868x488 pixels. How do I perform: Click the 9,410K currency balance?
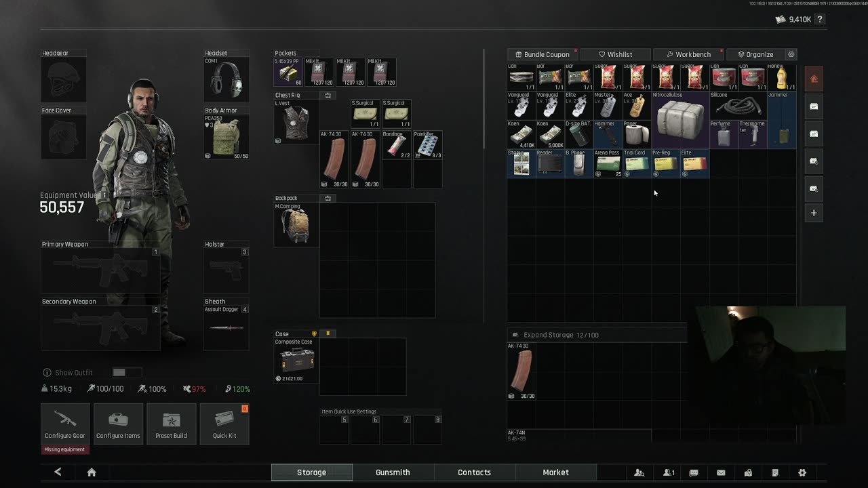(x=793, y=20)
